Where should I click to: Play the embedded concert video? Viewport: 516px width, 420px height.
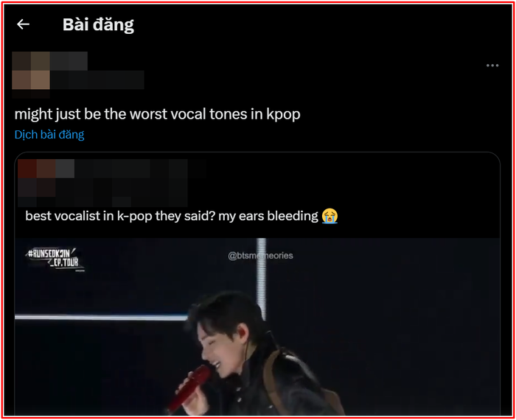click(257, 326)
